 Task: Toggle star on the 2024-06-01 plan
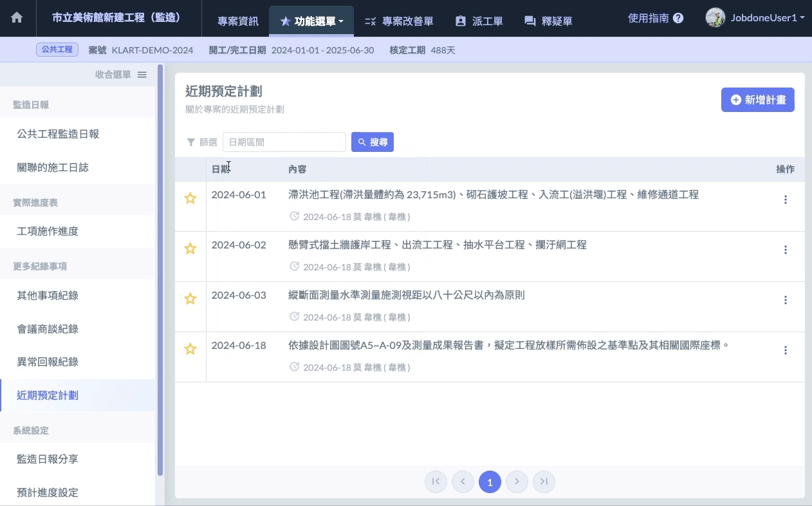[190, 198]
